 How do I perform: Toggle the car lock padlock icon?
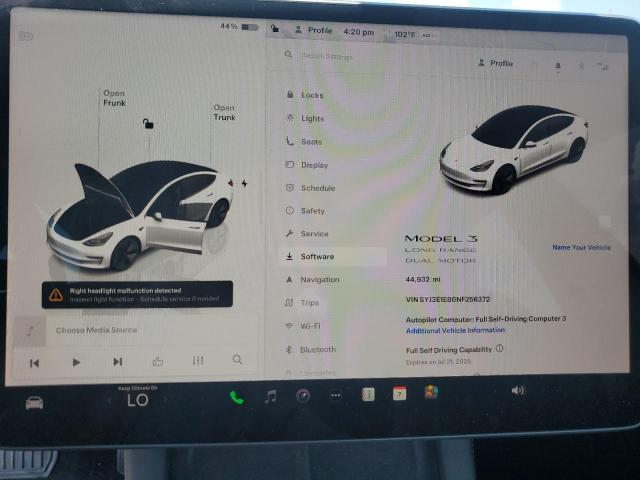point(148,124)
